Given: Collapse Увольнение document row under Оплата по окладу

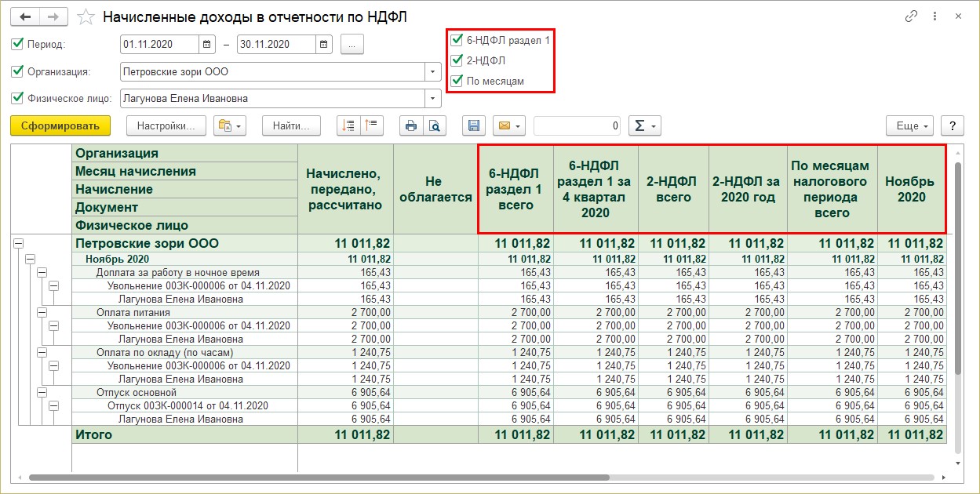Looking at the screenshot, I should pos(53,365).
